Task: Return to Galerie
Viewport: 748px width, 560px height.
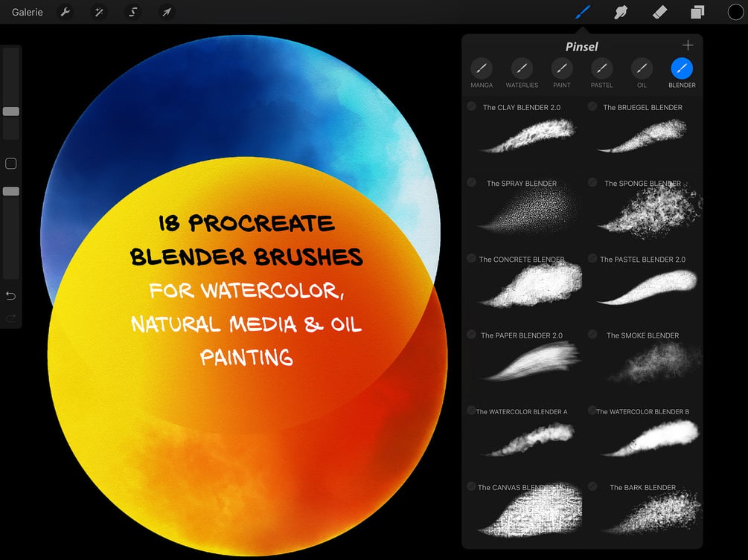Action: [x=28, y=12]
